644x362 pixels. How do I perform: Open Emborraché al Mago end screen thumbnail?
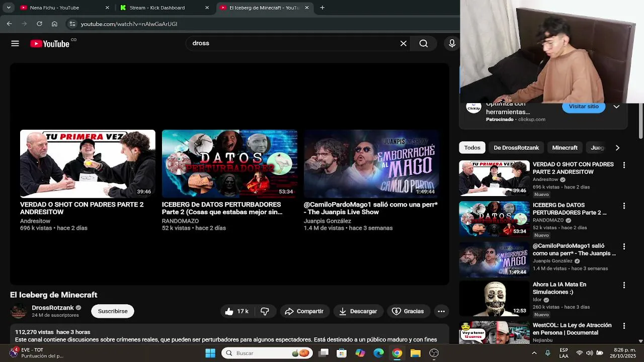coord(371,164)
